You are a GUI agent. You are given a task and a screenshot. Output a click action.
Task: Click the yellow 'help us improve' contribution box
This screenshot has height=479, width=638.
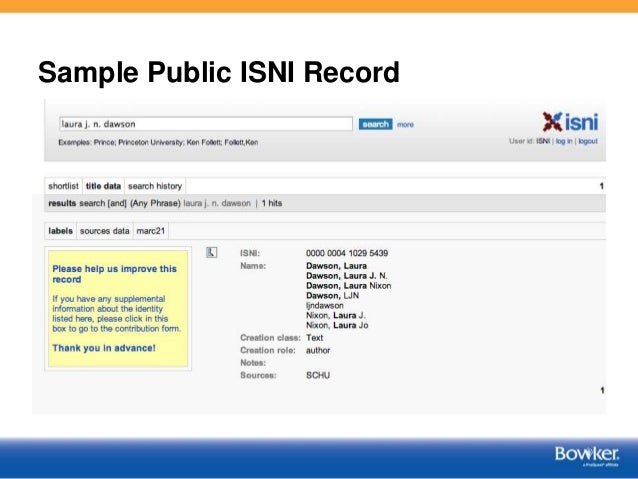pyautogui.click(x=118, y=308)
